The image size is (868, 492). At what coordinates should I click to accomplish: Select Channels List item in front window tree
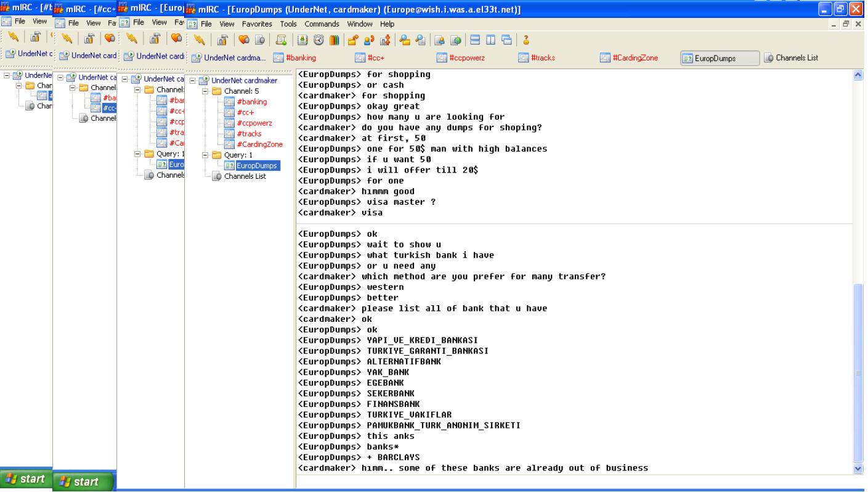[x=245, y=176]
